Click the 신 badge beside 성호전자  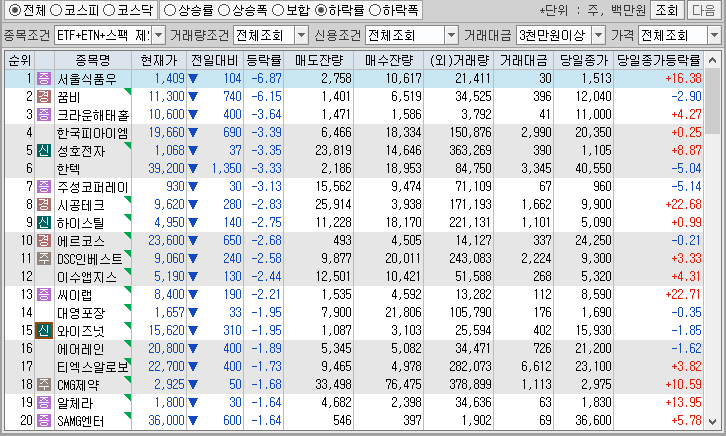tap(44, 150)
